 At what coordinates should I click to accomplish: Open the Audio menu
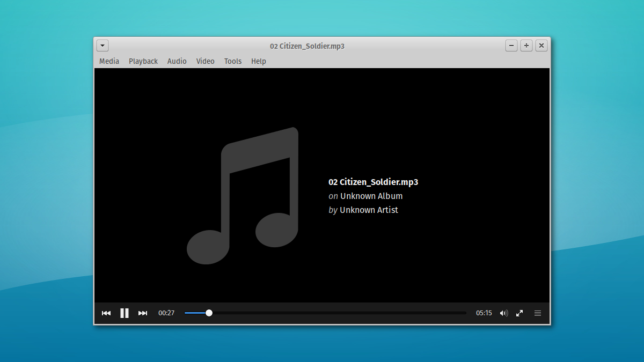click(x=177, y=61)
